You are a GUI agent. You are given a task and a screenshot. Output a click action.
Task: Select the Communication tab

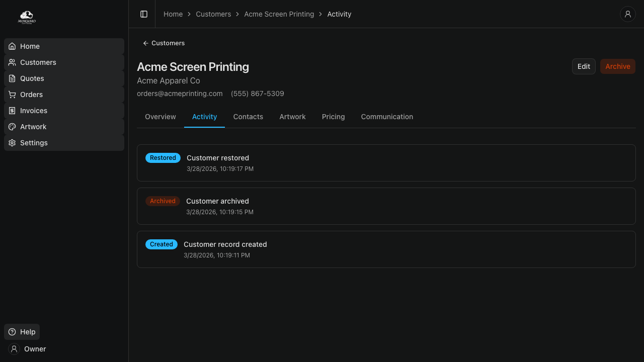[387, 117]
